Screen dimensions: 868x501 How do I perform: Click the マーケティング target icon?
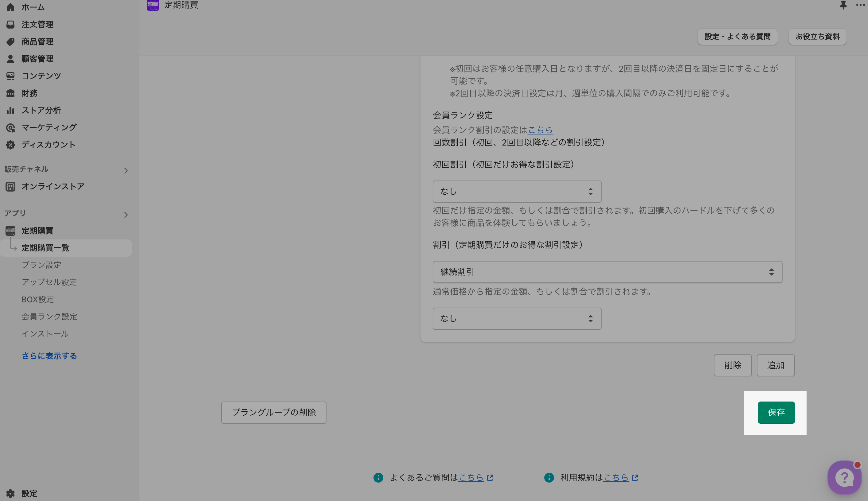(10, 128)
